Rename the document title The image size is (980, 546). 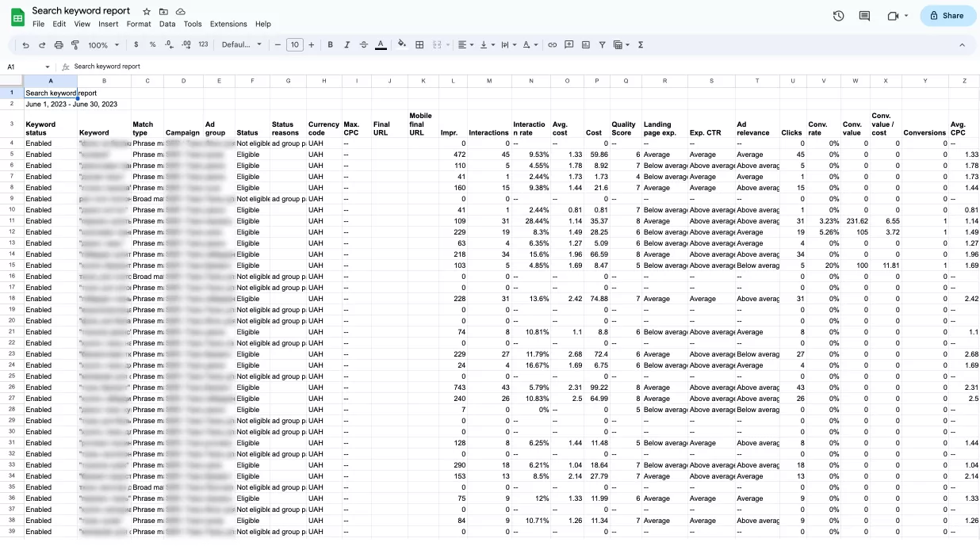point(81,11)
